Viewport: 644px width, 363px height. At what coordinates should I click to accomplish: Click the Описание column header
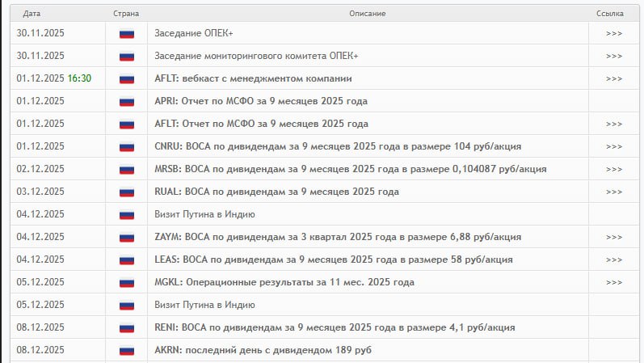point(367,14)
